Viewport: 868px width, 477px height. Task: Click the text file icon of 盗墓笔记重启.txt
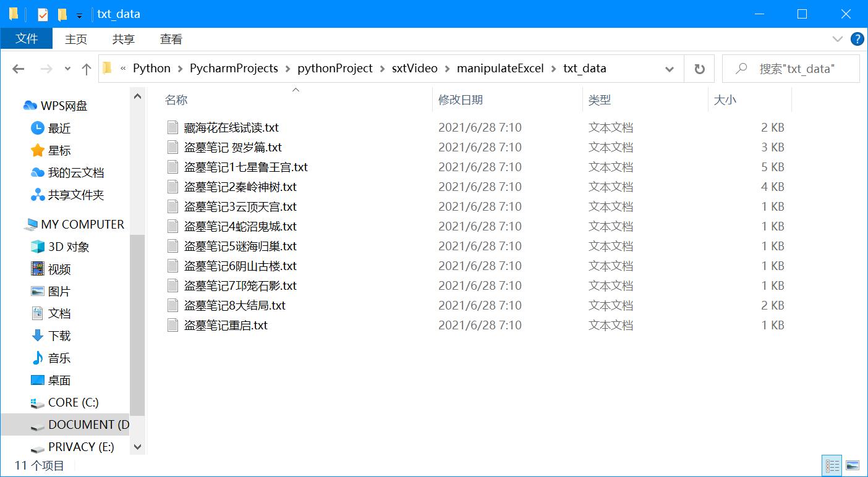[173, 325]
